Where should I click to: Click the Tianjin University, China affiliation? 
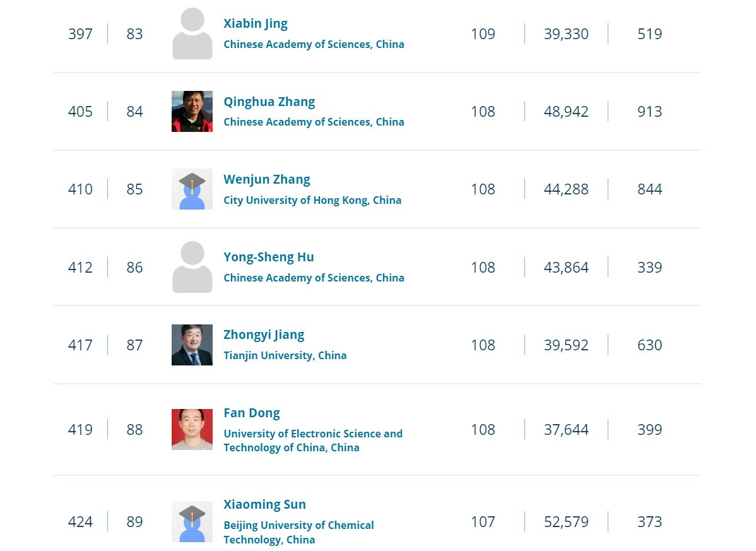[x=285, y=355]
